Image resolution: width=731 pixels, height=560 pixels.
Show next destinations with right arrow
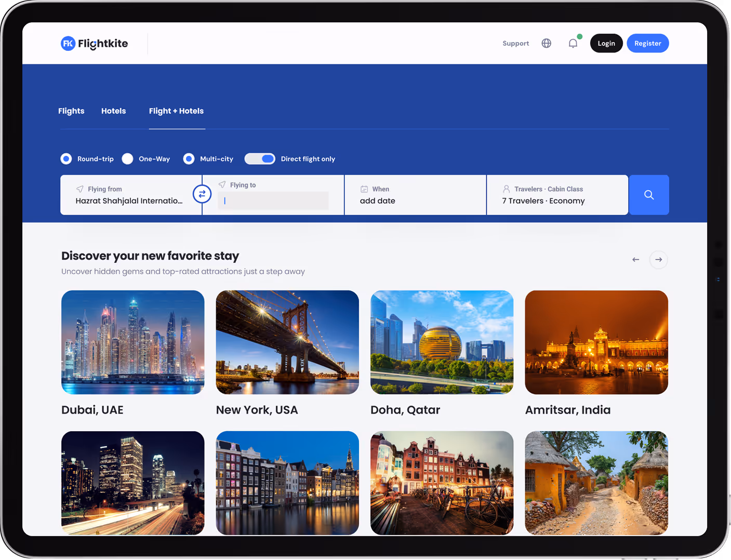(659, 260)
